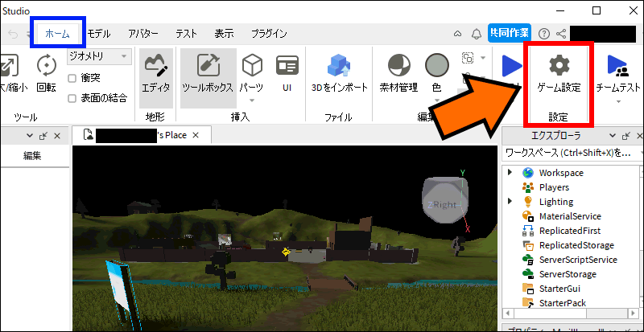This screenshot has height=332, width=644.
Task: Start チームテスト
Action: pos(618,73)
